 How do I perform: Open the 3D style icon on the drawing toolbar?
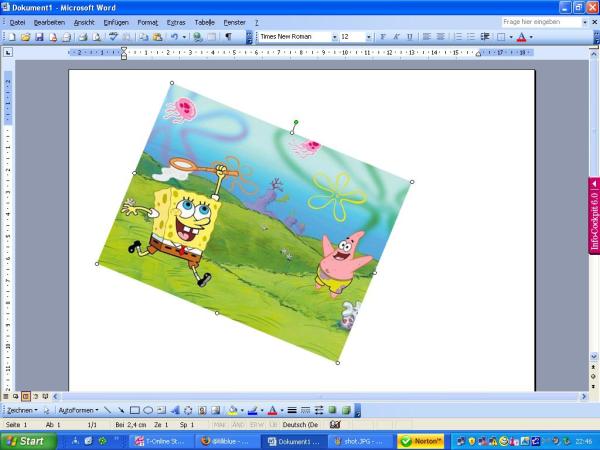[346, 410]
